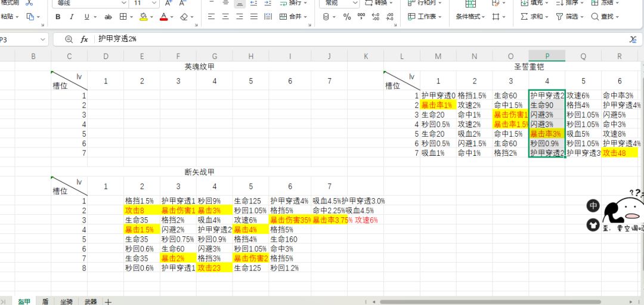Image resolution: width=644 pixels, height=305 pixels.
Task: Switch to the 坐骑 sheet tab
Action: [x=67, y=301]
